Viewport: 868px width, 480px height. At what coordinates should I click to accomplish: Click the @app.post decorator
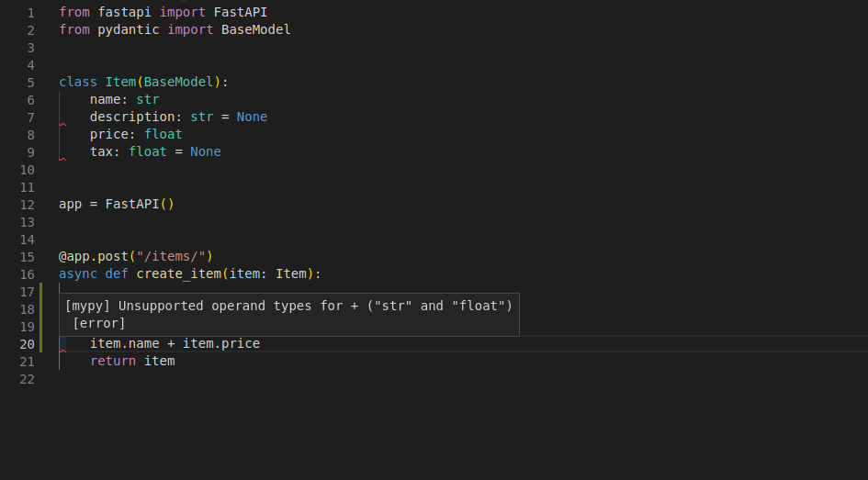pos(94,256)
